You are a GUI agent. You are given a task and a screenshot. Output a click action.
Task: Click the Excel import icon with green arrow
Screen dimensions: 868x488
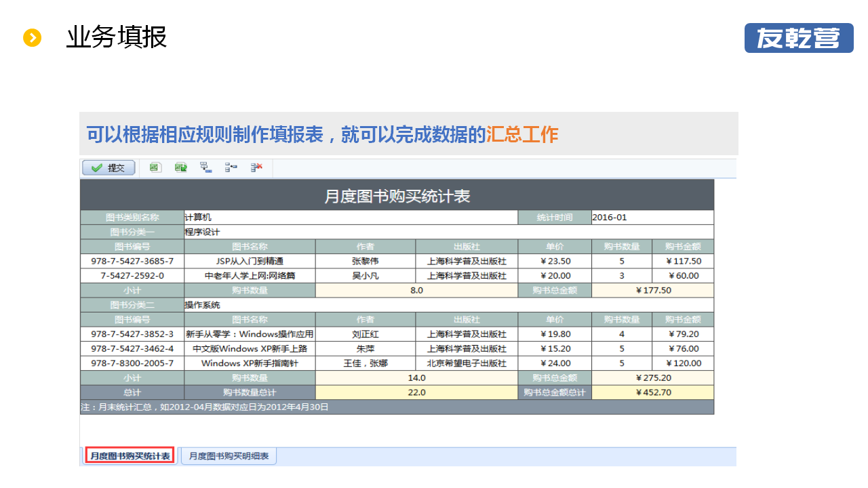tap(180, 167)
